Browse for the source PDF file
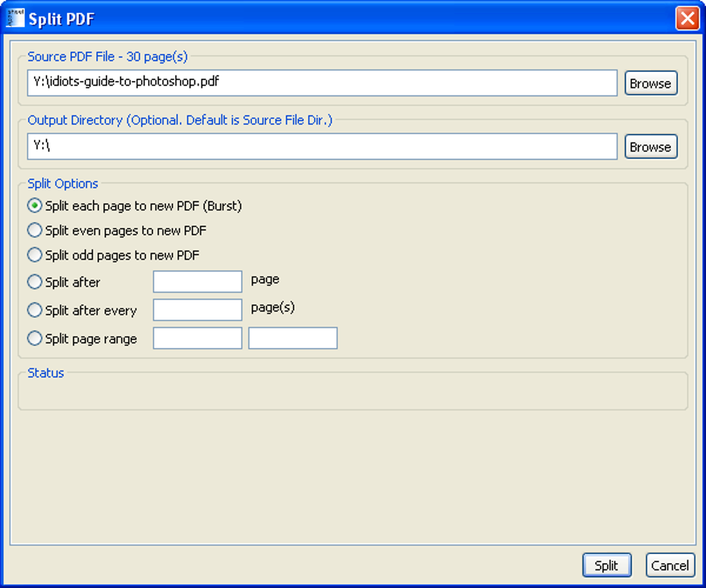Image resolution: width=706 pixels, height=588 pixels. pos(650,83)
